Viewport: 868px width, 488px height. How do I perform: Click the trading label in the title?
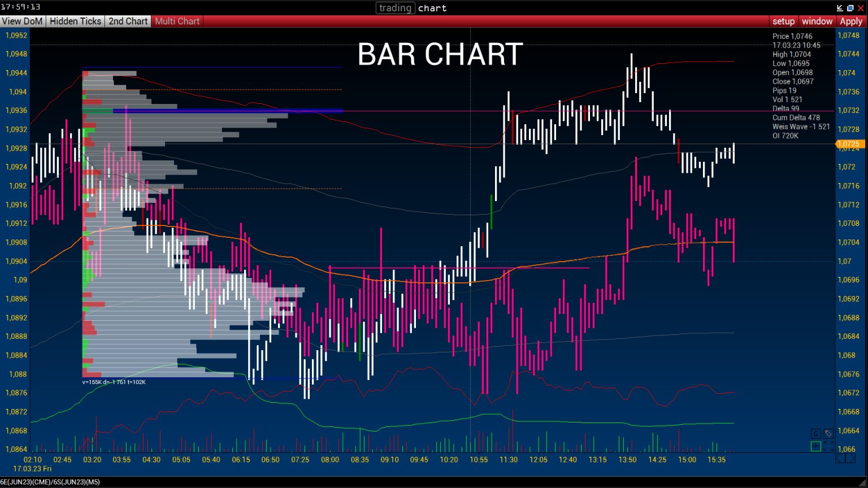pyautogui.click(x=395, y=8)
